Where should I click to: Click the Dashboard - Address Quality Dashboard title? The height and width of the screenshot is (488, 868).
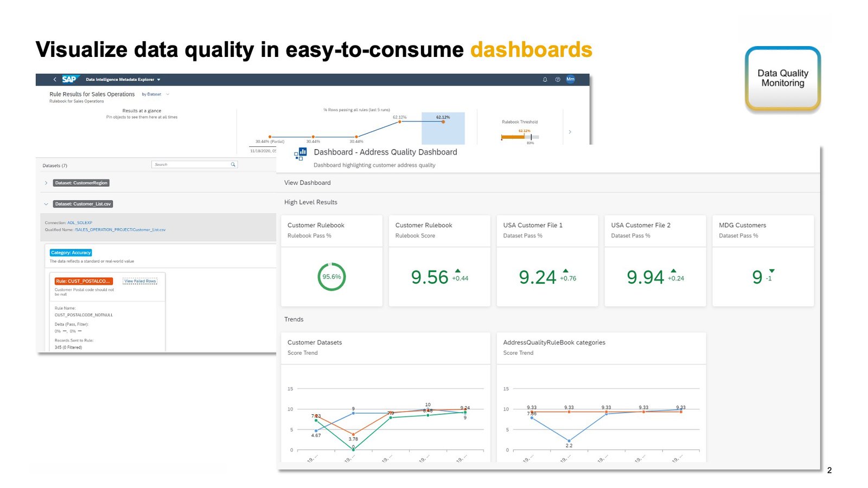[385, 152]
